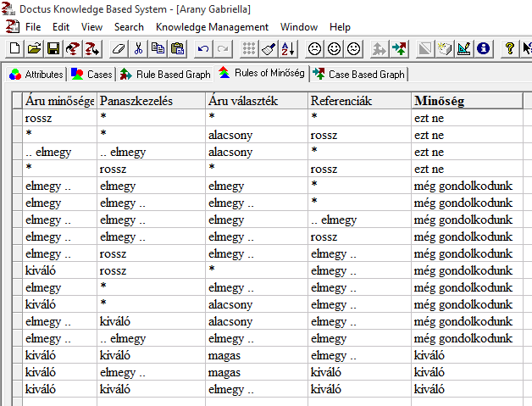This screenshot has height=406, width=532.
Task: Open the blue info icon
Action: pos(483,48)
